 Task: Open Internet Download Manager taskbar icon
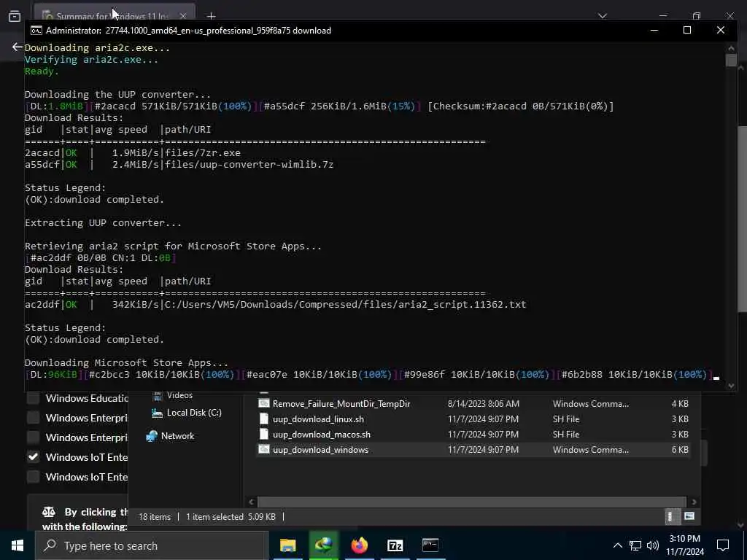pyautogui.click(x=323, y=545)
